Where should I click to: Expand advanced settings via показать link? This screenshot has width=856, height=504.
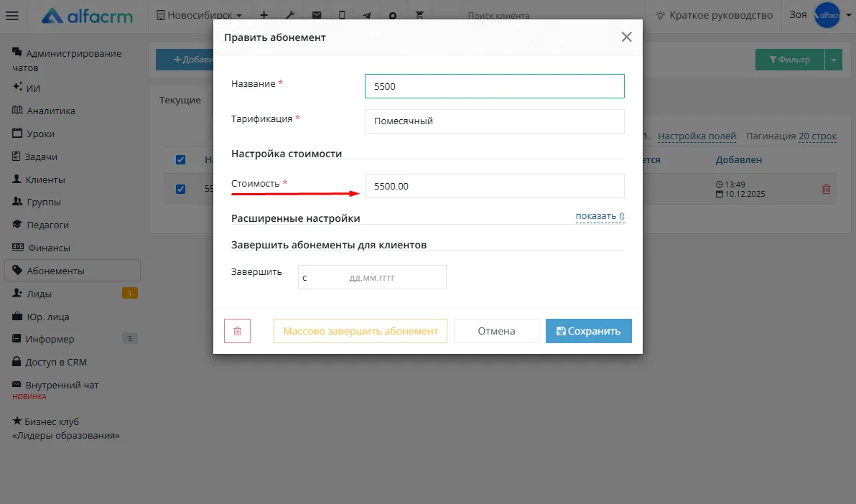point(600,216)
